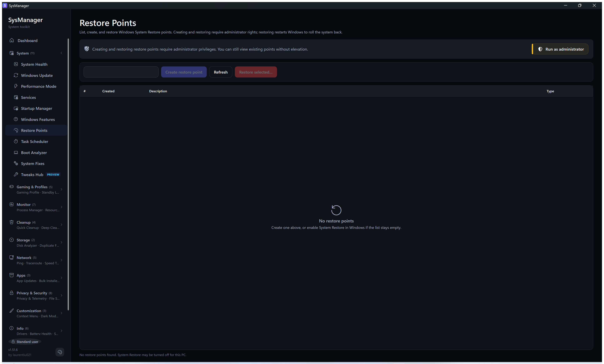
Task: Refresh the restore points list
Action: click(221, 72)
